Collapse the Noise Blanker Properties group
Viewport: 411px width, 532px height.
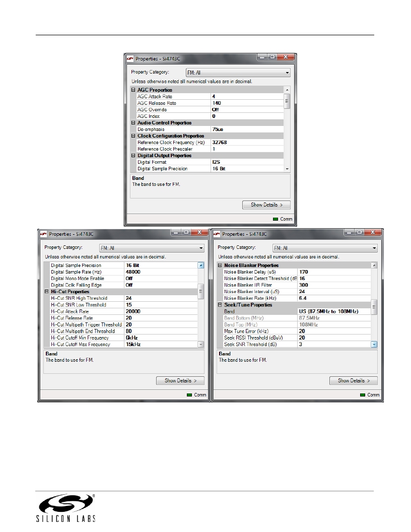220,265
